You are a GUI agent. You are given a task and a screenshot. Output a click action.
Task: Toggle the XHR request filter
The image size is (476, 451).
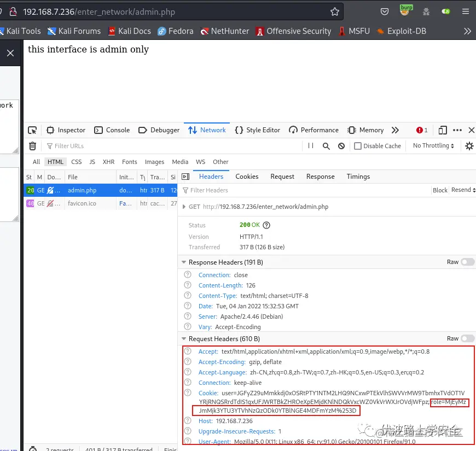pos(108,162)
